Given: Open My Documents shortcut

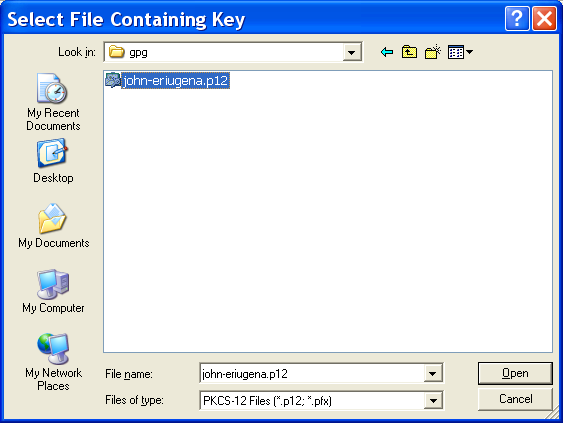Looking at the screenshot, I should click(x=53, y=226).
